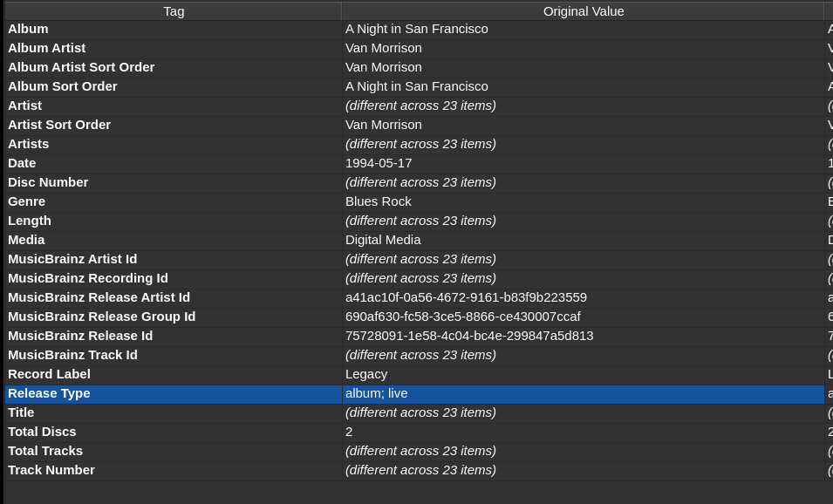Click the Digital Media value cell
Image resolution: width=833 pixels, height=504 pixels.
tap(383, 240)
